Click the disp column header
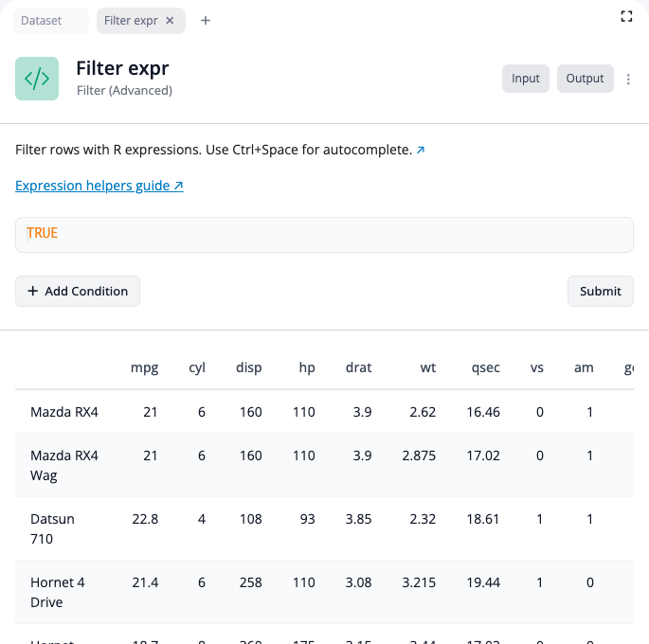This screenshot has width=649, height=644. (x=249, y=367)
